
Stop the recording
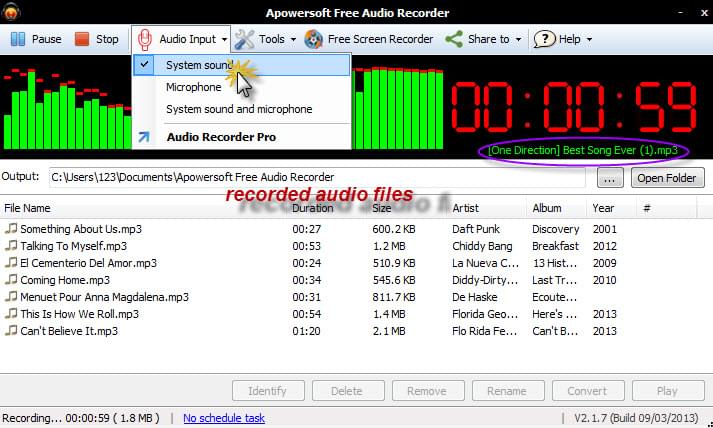pyautogui.click(x=96, y=39)
